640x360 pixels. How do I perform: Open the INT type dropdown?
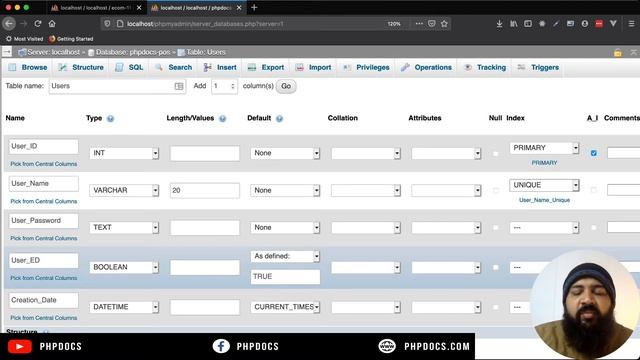tap(124, 153)
